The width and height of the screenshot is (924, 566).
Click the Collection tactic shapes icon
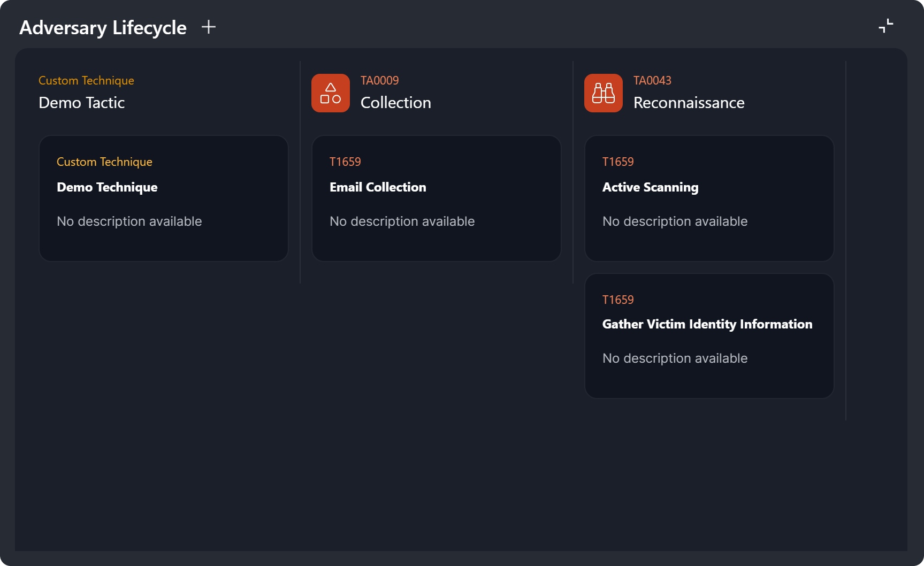coord(331,93)
